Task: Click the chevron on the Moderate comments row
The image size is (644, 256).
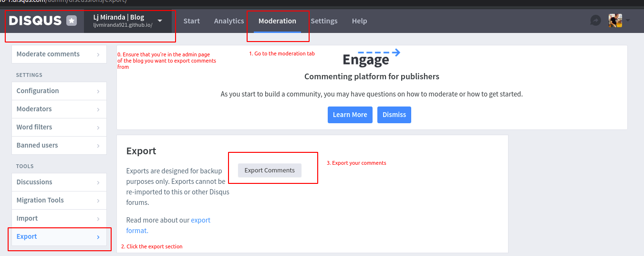Action: coord(98,54)
